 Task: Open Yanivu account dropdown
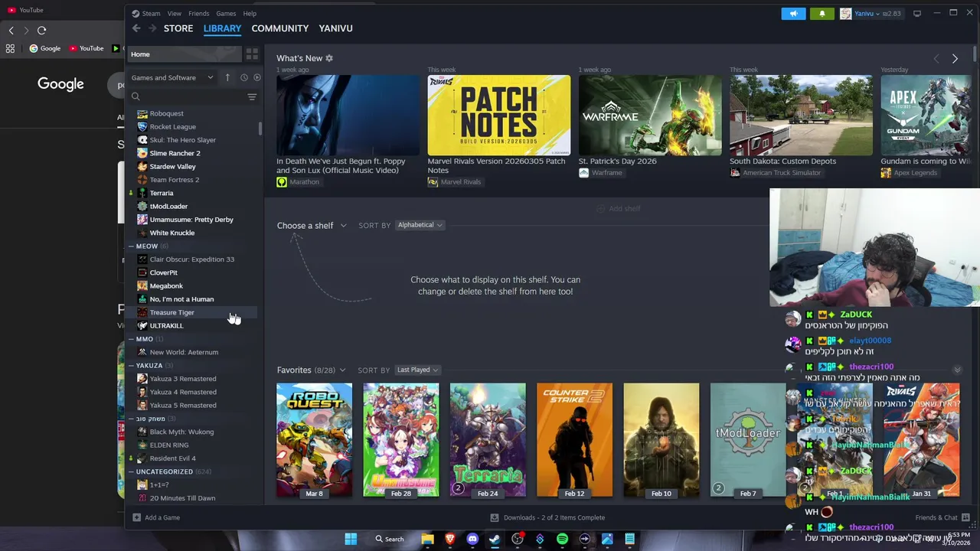[871, 13]
